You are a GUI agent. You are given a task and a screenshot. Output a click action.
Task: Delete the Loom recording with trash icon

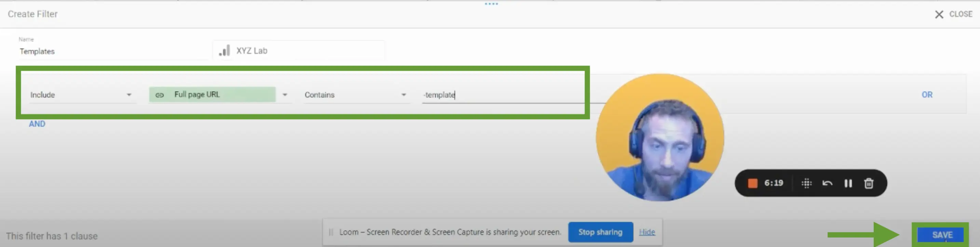click(x=869, y=183)
